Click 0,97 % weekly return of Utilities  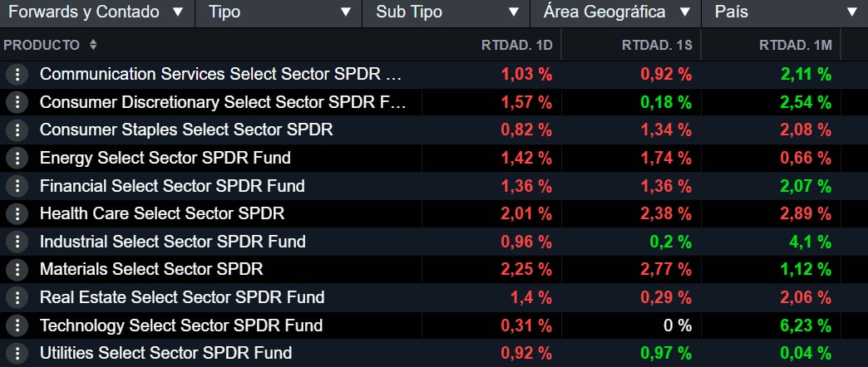[x=666, y=353]
